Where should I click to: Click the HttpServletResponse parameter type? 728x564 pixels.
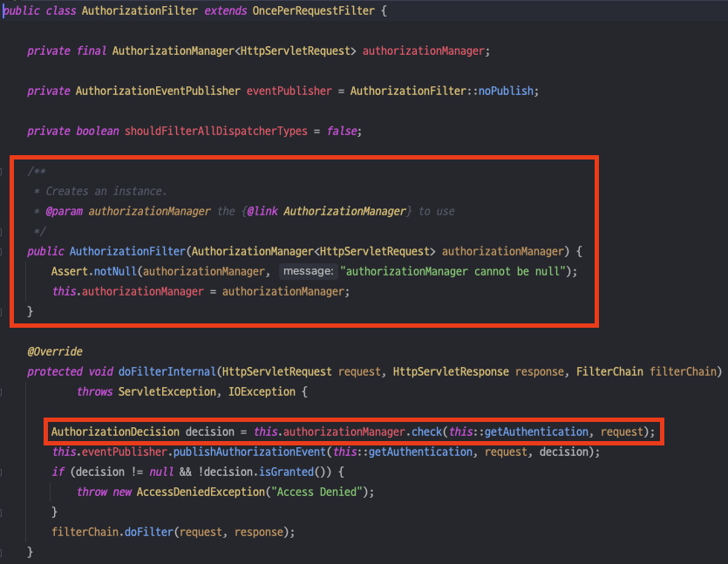click(451, 371)
